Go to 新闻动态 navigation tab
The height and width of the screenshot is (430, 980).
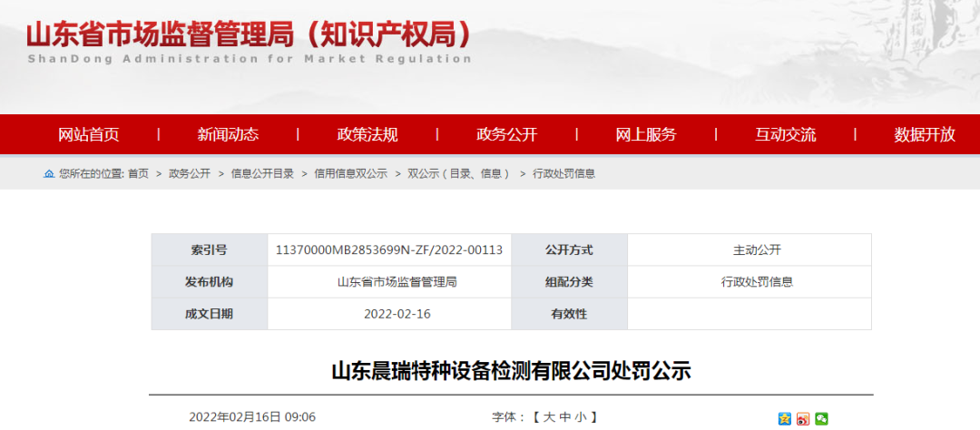tap(228, 134)
